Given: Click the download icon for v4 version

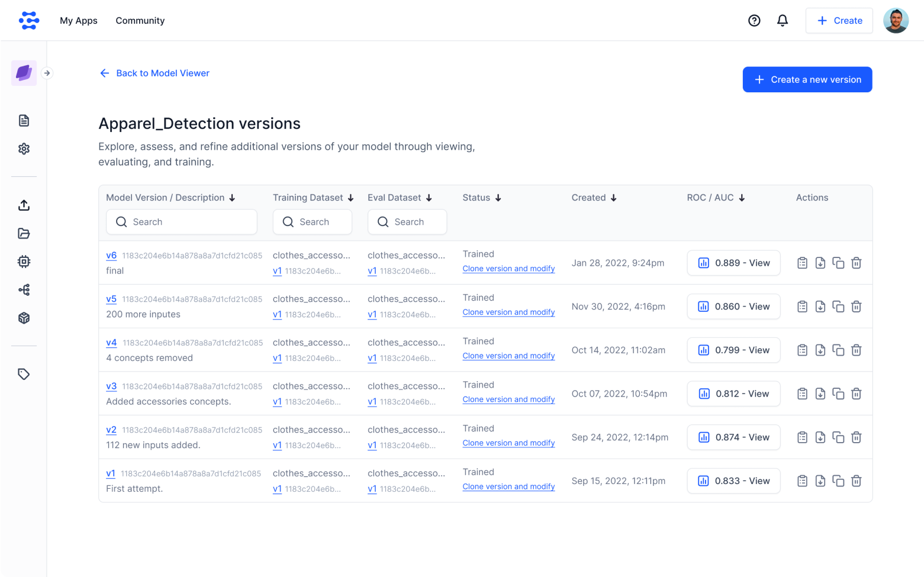Looking at the screenshot, I should click(x=820, y=350).
